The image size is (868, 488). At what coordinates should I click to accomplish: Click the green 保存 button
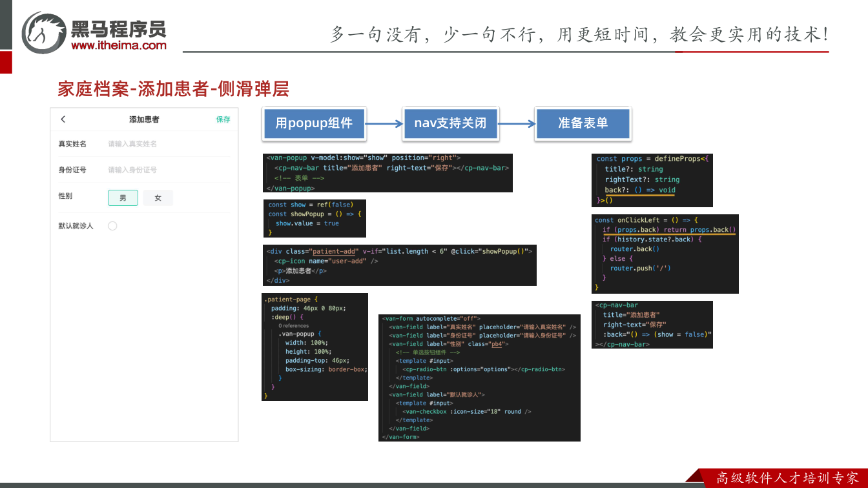point(223,119)
